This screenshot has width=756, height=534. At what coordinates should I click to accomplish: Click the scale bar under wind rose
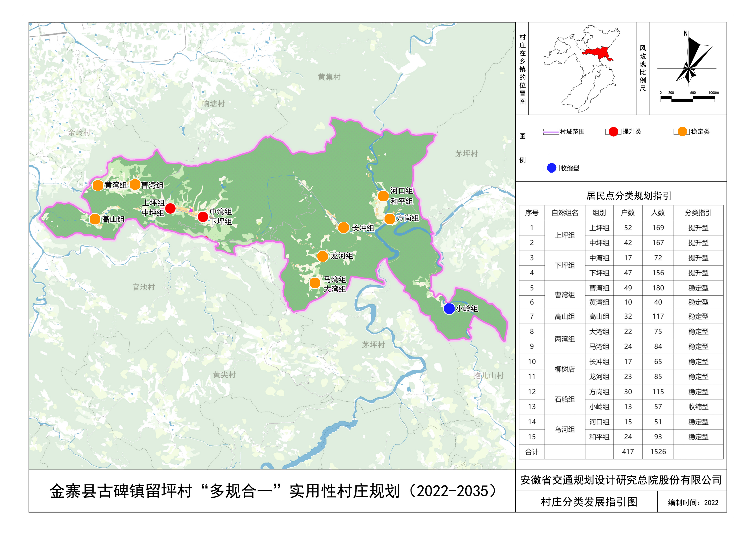point(688,99)
